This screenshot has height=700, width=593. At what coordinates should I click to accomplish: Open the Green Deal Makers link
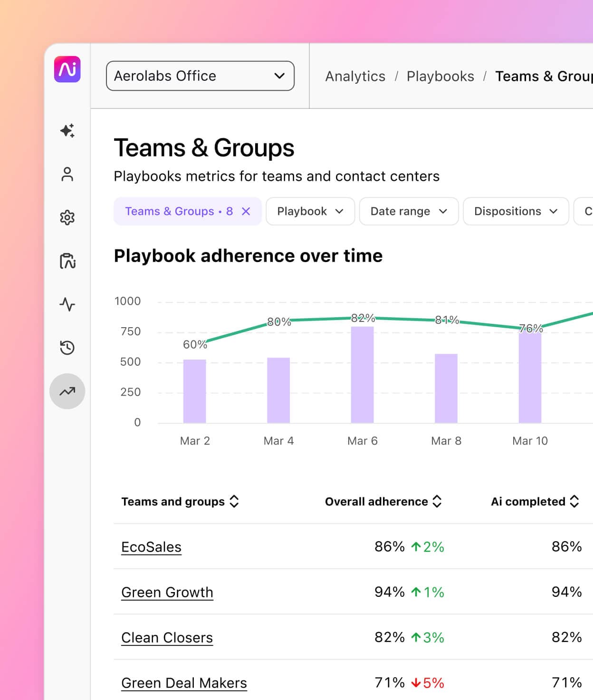point(184,683)
